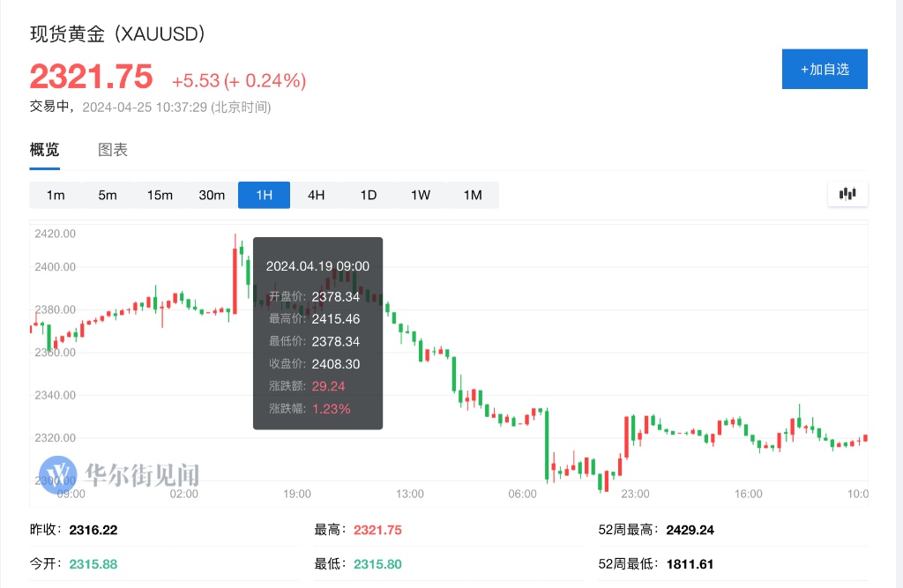Choose the 1W weekly interval

[421, 195]
